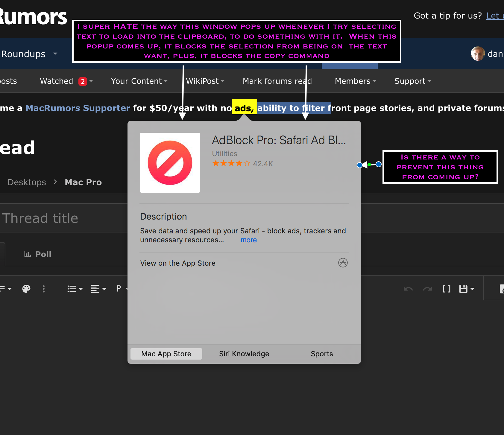504x435 pixels.
Task: Expand the Your Content menu
Action: [x=139, y=81]
